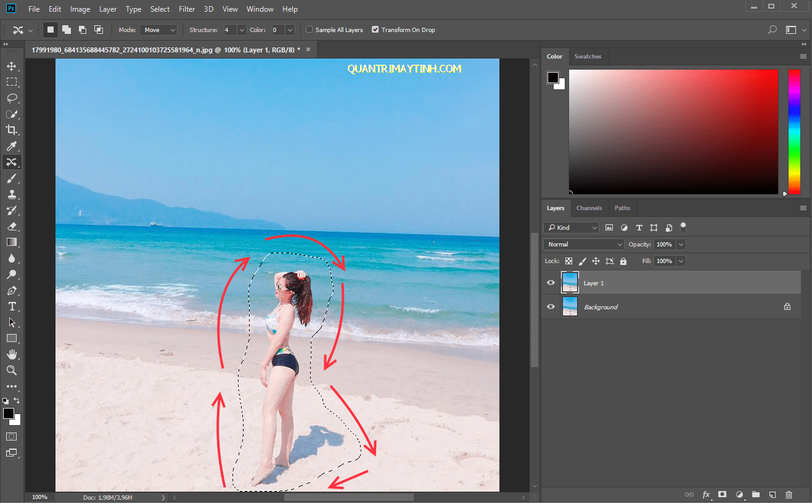
Task: Open the Filter menu
Action: coord(187,9)
